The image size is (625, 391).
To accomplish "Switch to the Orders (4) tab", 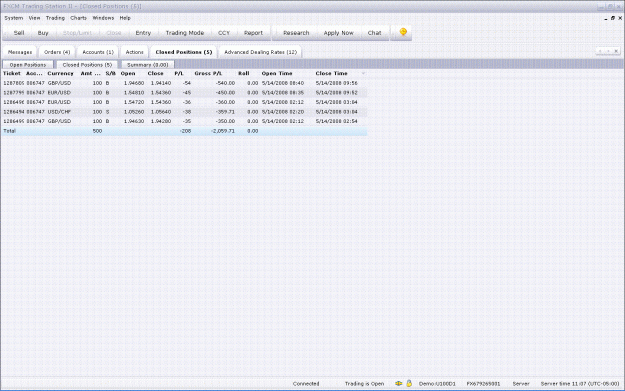I will (x=57, y=52).
